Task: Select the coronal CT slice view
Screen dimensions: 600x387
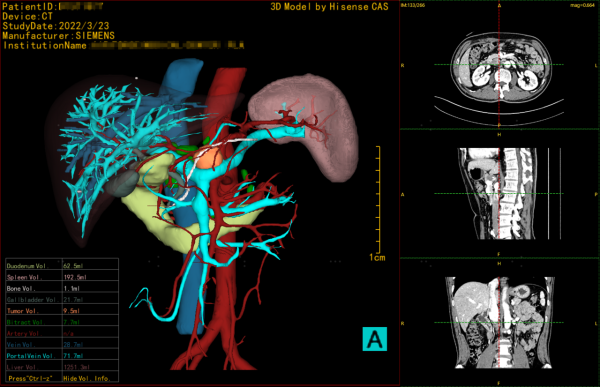Action: pos(499,322)
